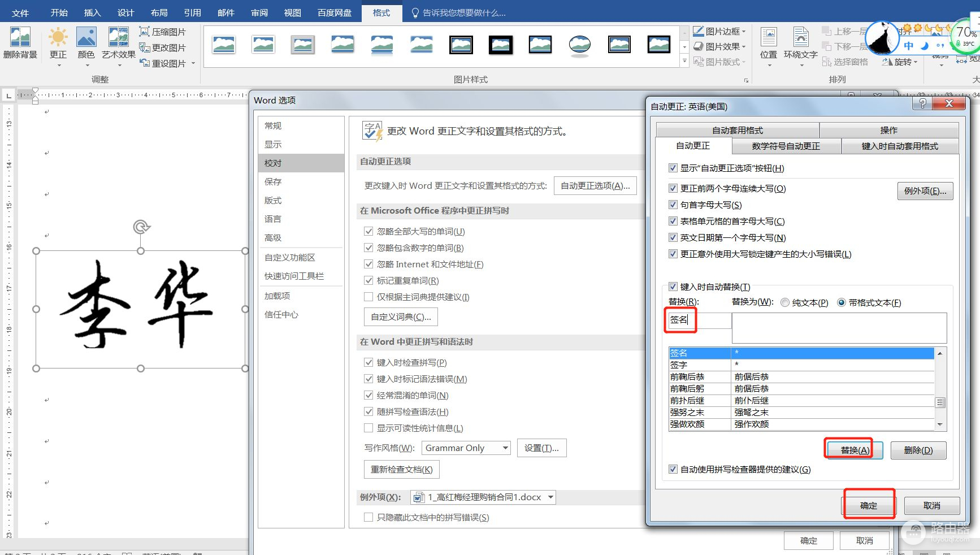980x555 pixels.
Task: Enable 仅根据主词典提供建议 checkbox
Action: [368, 297]
